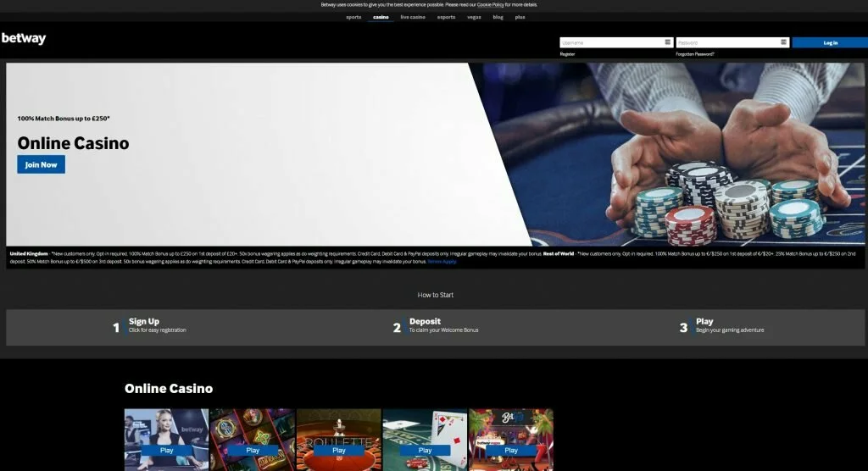The image size is (868, 471).
Task: Switch to the live casino tab
Action: point(413,17)
